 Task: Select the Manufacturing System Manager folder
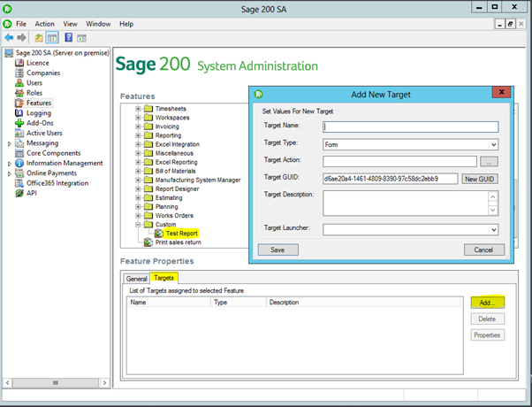point(198,180)
